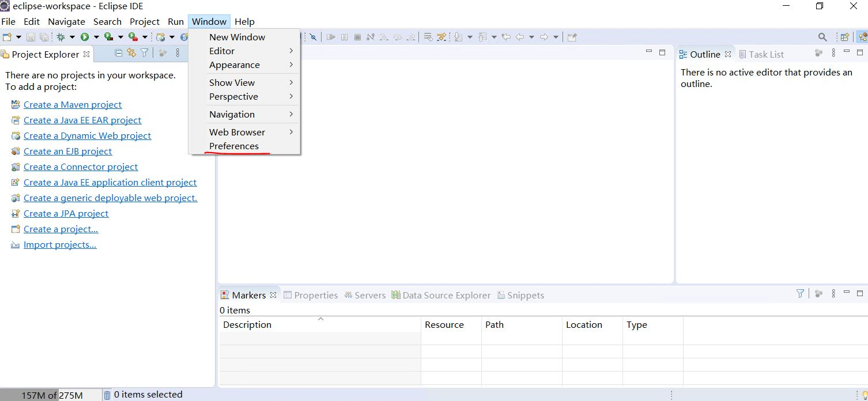868x401 pixels.
Task: Close the Project Explorer tab
Action: click(x=86, y=54)
